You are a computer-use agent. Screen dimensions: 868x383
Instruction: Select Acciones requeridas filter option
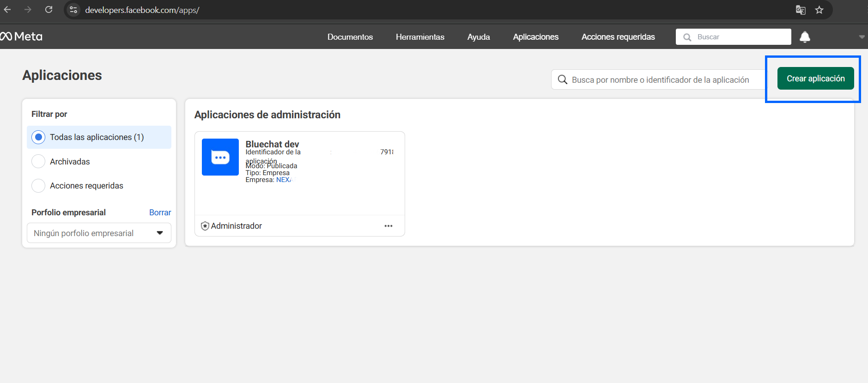(x=38, y=186)
